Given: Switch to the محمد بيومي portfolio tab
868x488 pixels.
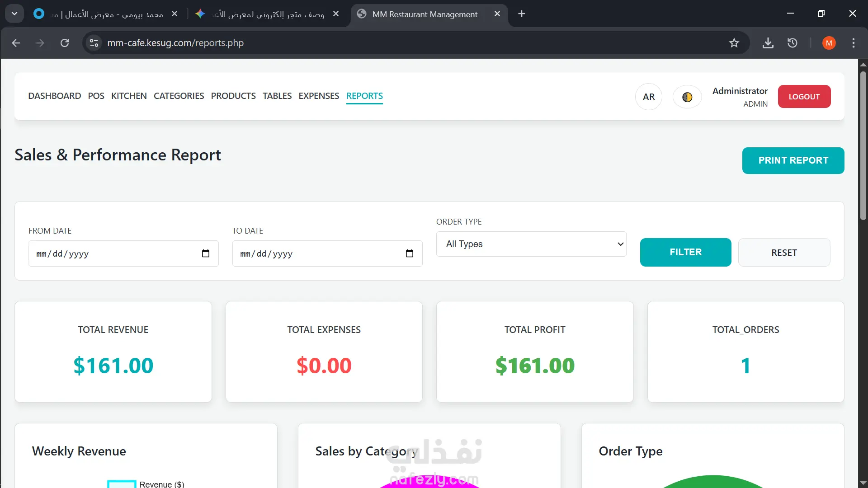Looking at the screenshot, I should (106, 14).
